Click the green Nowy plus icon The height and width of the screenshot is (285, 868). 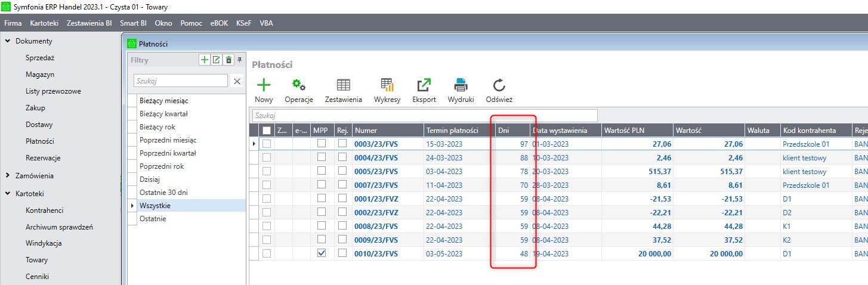click(264, 85)
